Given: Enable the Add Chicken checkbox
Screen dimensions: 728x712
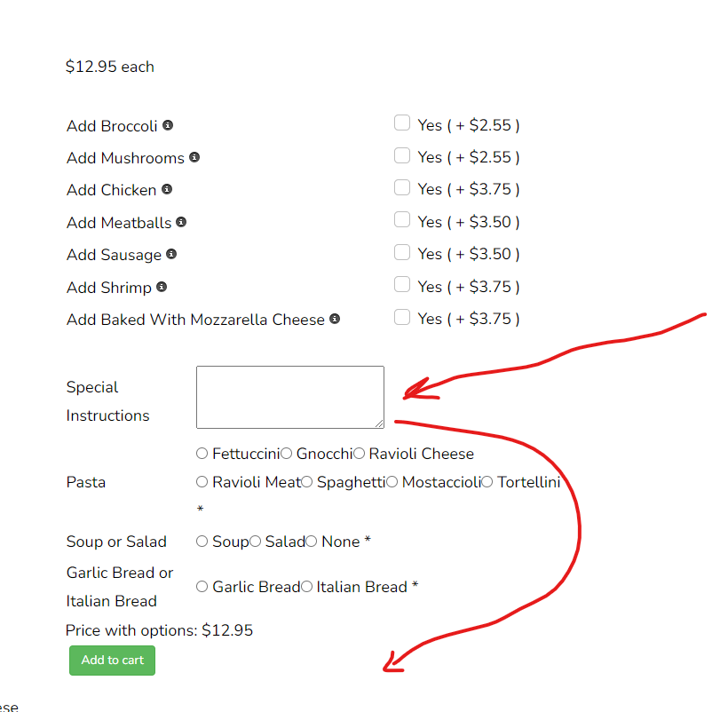Looking at the screenshot, I should pyautogui.click(x=402, y=187).
